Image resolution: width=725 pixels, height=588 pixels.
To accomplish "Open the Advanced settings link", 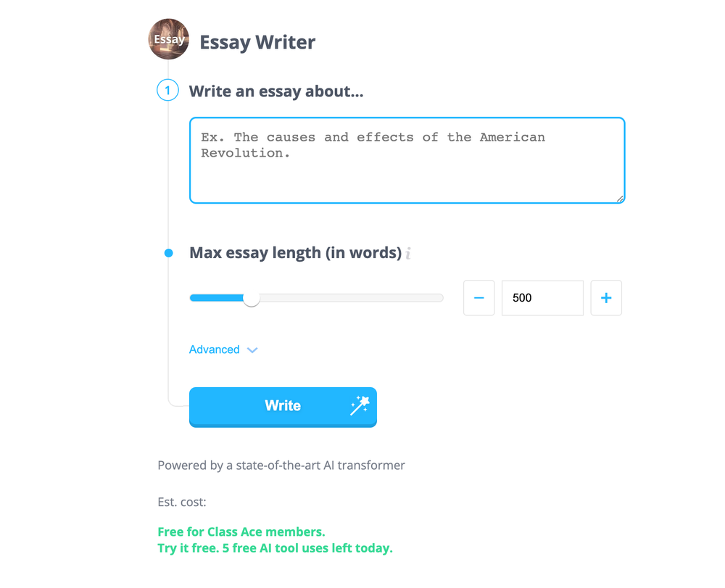I will pos(214,349).
